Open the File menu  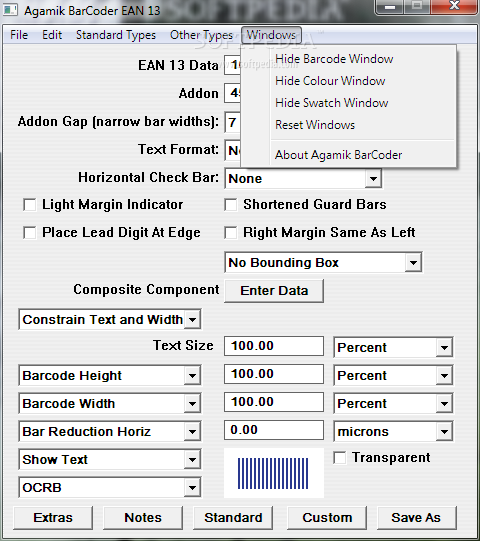[19, 35]
